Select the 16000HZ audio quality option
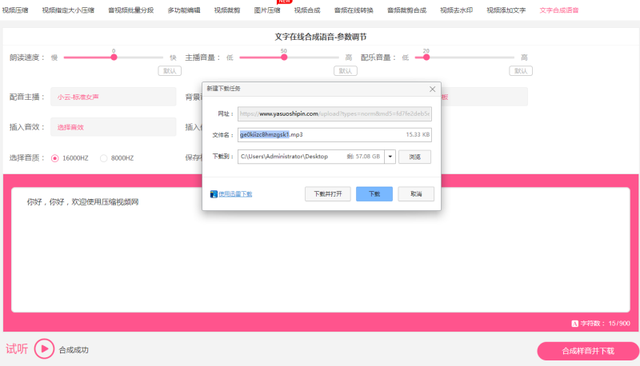 [x=55, y=158]
